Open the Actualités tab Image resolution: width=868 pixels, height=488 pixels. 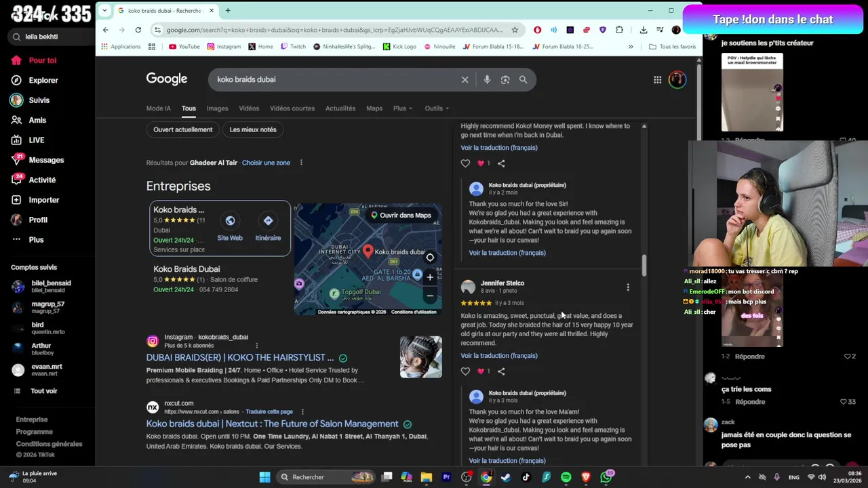click(x=340, y=108)
